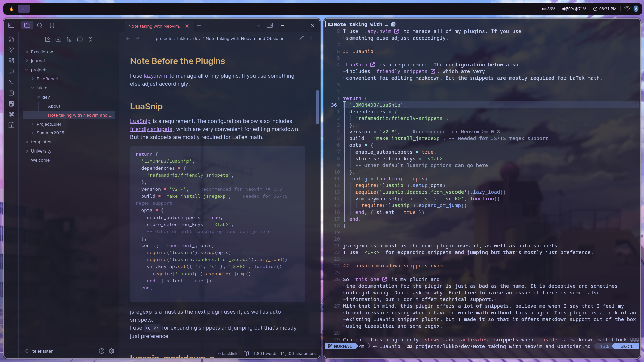Toggle reading view book icon in status bar
The height and width of the screenshot is (362, 644).
(x=246, y=353)
